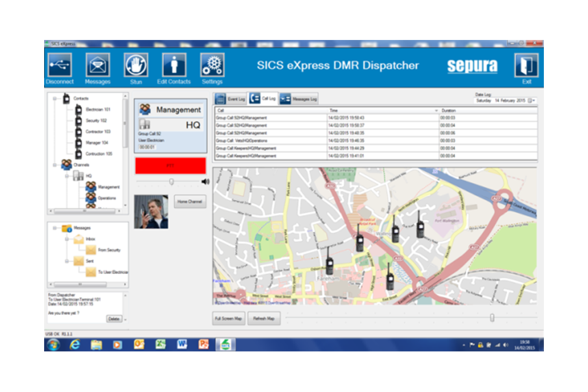The height and width of the screenshot is (392, 588).
Task: Select call log row timed 19:41:01
Action: click(x=376, y=156)
